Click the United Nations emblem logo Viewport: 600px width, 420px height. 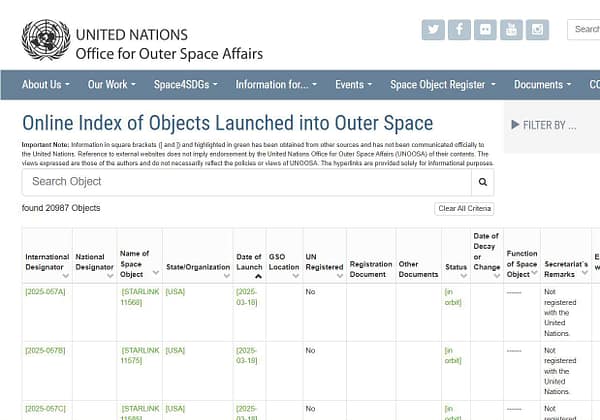click(x=46, y=40)
